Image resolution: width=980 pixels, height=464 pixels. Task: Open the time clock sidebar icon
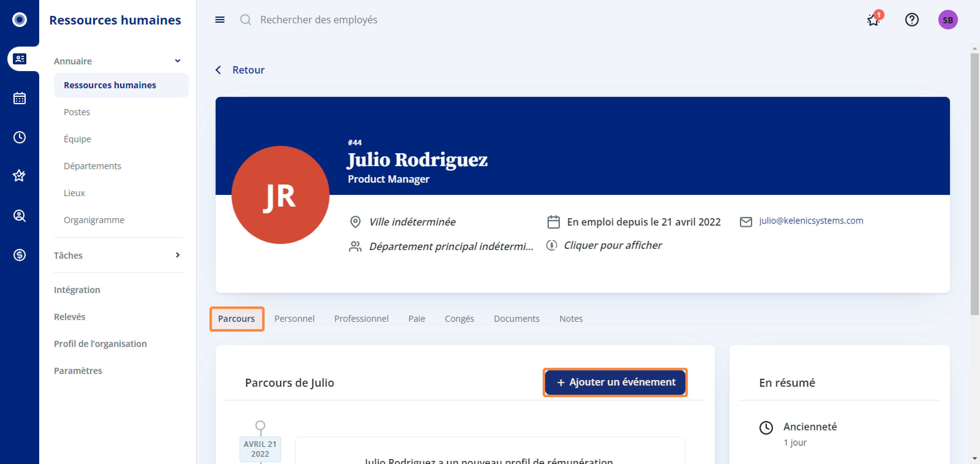19,137
